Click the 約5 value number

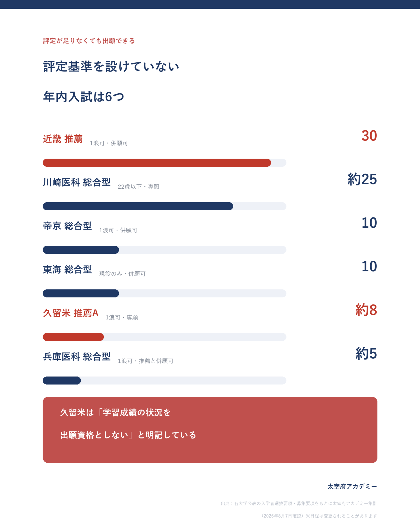point(366,354)
